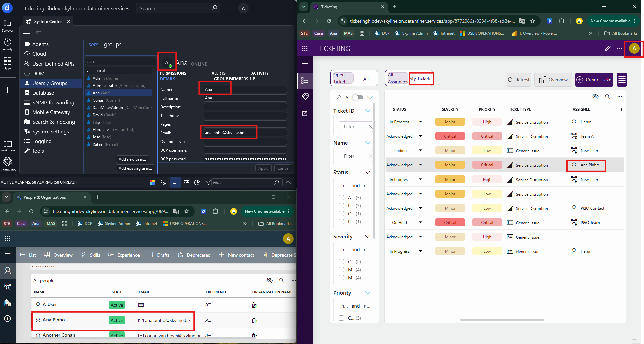The height and width of the screenshot is (344, 644).
Task: Toggle the switch in the Ticketing filter panel
Action: click(358, 97)
